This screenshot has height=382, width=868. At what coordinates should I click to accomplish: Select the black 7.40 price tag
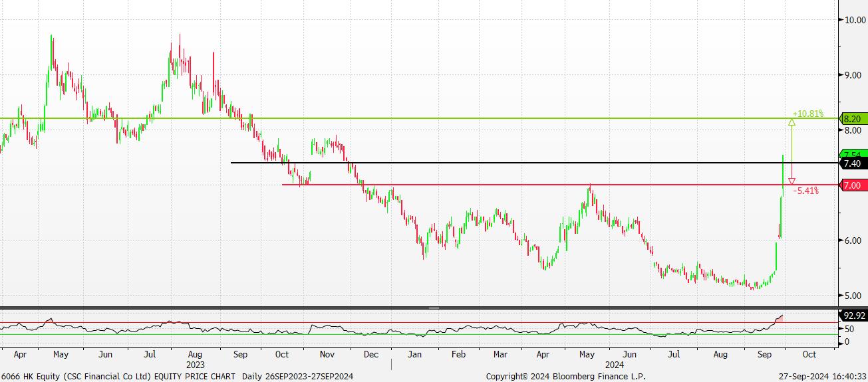pyautogui.click(x=853, y=163)
